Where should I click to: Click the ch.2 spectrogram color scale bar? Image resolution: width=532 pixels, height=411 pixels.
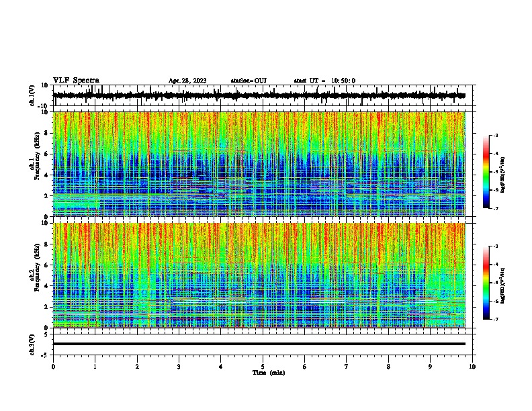[x=486, y=283]
